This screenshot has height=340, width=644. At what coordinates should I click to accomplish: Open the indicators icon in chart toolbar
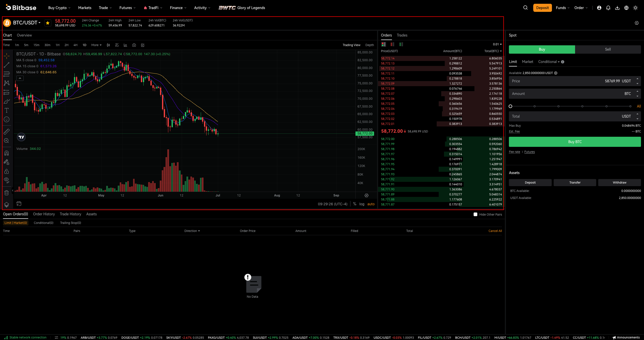[117, 45]
